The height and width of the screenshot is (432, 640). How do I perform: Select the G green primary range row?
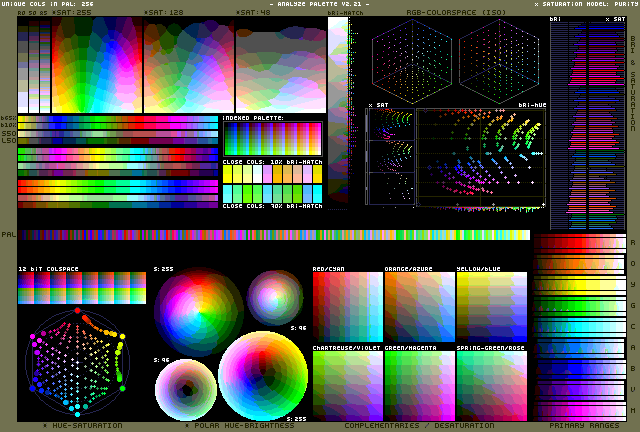580,306
